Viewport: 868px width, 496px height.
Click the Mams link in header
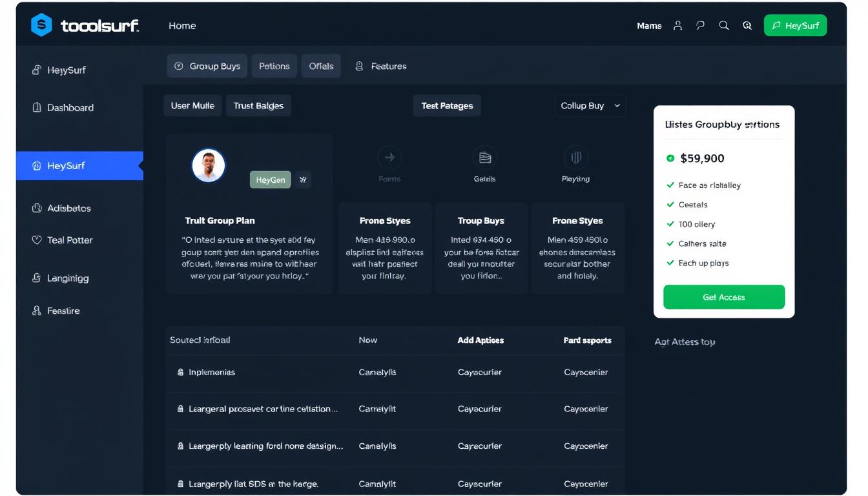[x=649, y=26]
